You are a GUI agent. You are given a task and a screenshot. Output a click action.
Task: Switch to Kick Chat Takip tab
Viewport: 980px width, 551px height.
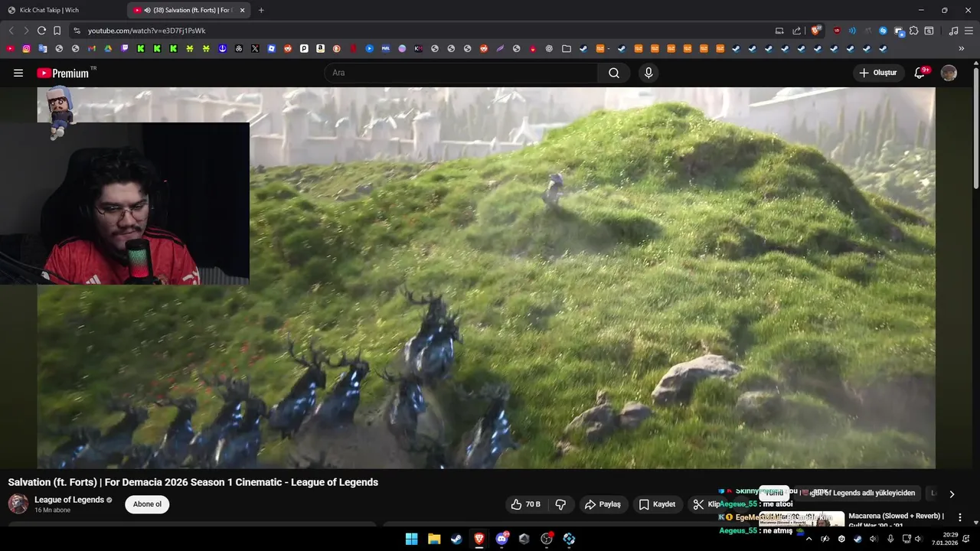click(x=64, y=10)
